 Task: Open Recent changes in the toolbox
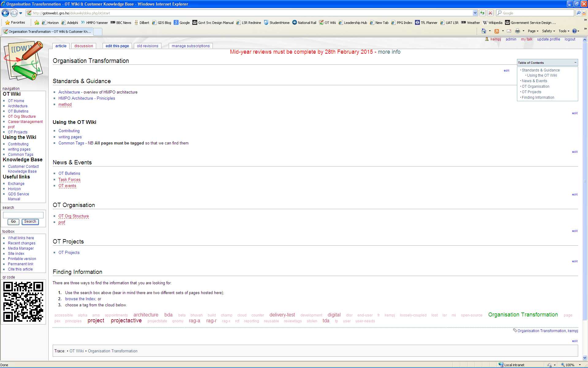click(22, 243)
